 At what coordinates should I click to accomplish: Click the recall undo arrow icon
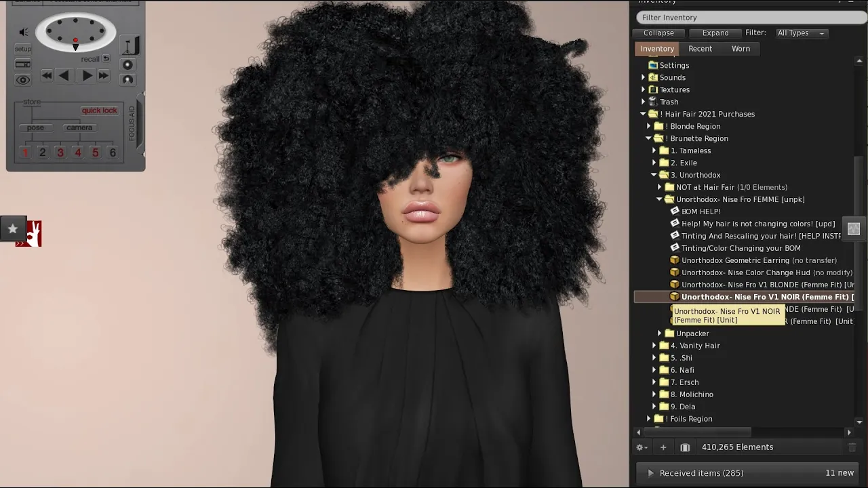pos(106,59)
